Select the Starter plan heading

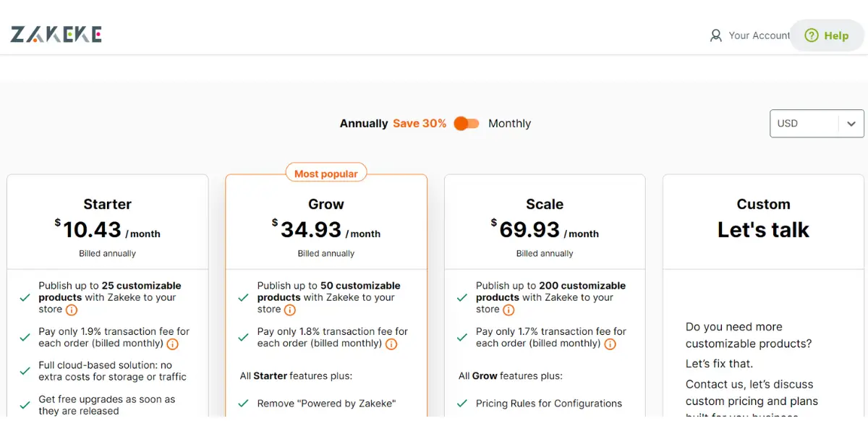108,204
